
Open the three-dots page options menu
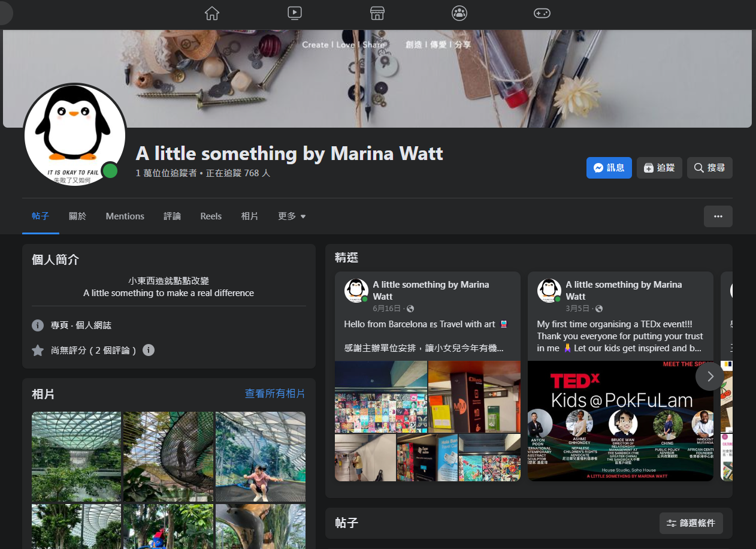coord(718,216)
